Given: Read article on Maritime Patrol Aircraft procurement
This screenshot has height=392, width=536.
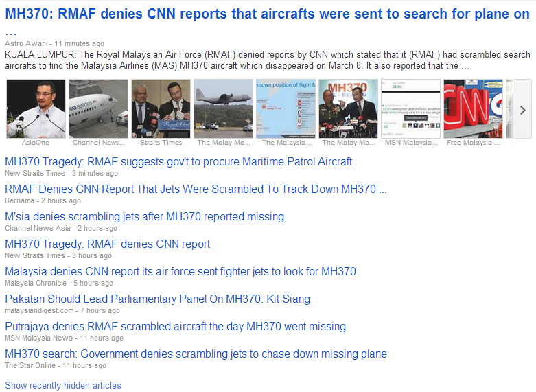Looking at the screenshot, I should click(x=178, y=161).
